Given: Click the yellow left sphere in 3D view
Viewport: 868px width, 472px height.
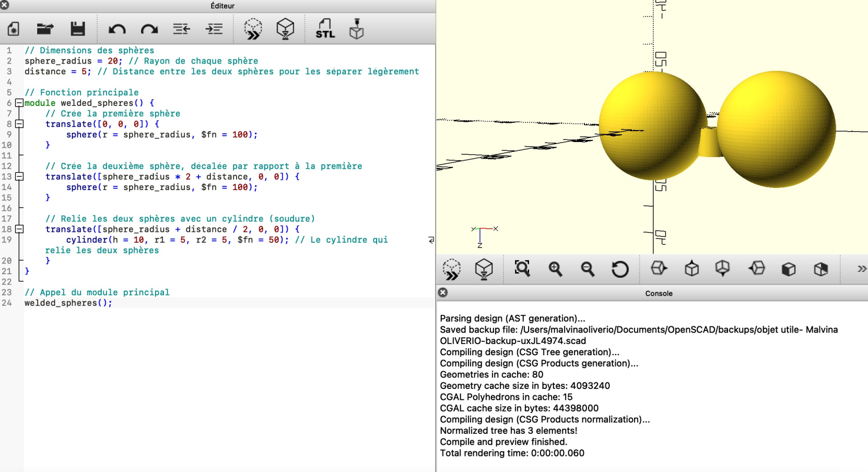Looking at the screenshot, I should pos(652,127).
